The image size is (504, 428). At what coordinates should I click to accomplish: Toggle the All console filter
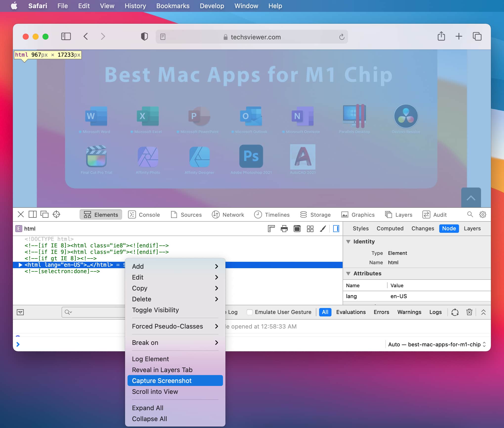point(325,312)
